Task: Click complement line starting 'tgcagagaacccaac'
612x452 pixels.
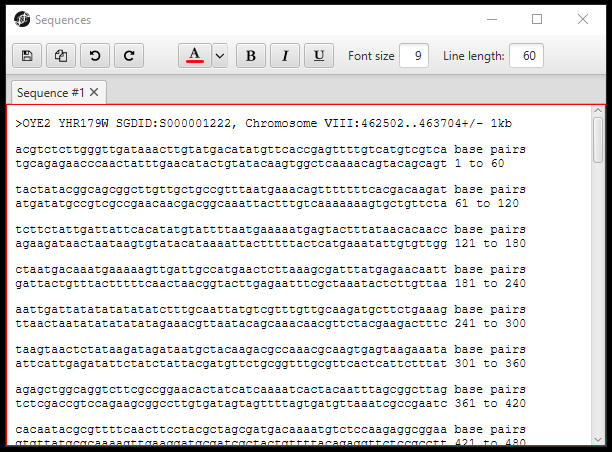Action: pyautogui.click(x=231, y=164)
